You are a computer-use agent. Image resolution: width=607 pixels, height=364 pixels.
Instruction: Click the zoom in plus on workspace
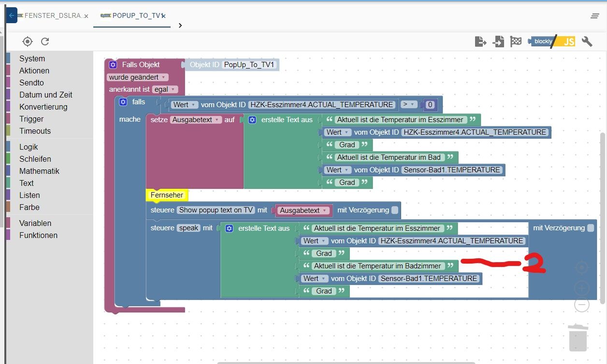[x=582, y=289]
